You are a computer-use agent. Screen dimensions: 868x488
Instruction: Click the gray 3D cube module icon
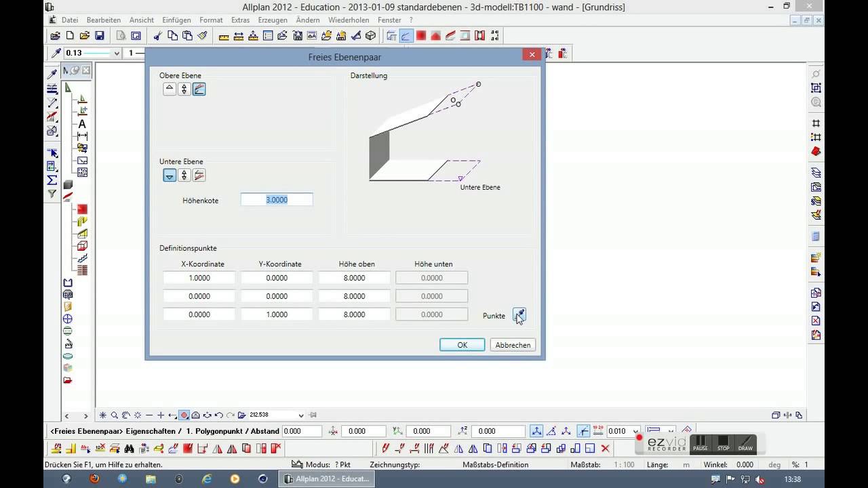point(68,184)
